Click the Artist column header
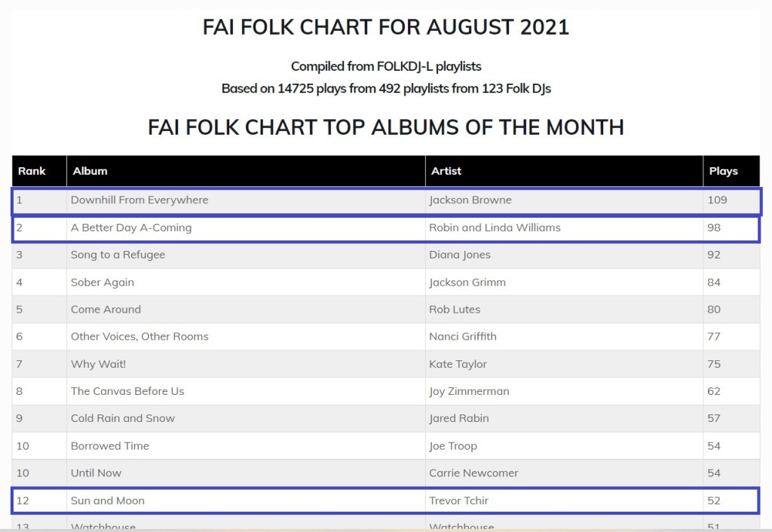 tap(446, 171)
